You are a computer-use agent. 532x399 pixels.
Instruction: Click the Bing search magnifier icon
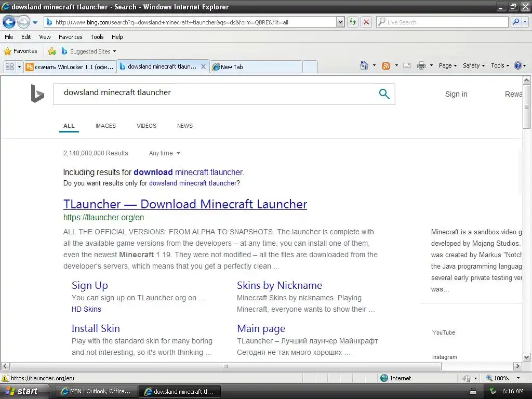coord(384,94)
